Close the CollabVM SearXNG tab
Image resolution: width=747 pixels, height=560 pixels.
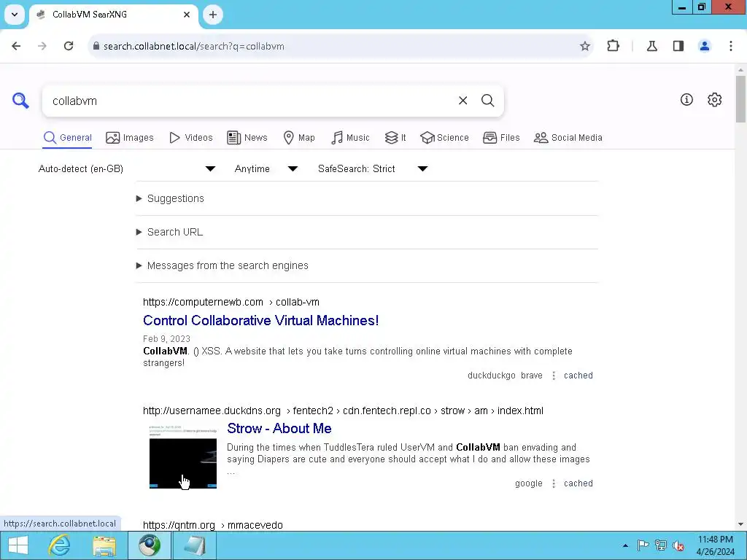tap(187, 15)
